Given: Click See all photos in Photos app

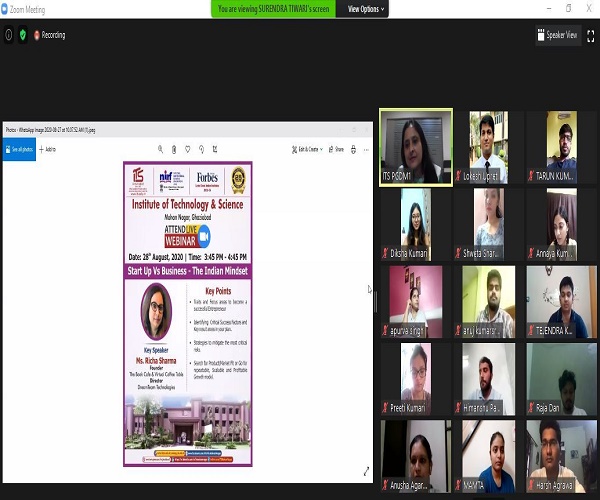Looking at the screenshot, I should [x=19, y=149].
